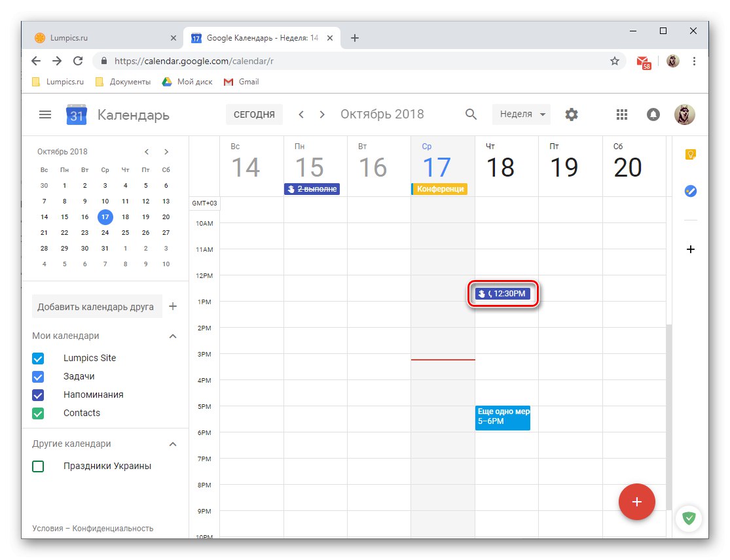Add a friend's calendar plus icon
Screen dimensions: 730x560
[173, 306]
